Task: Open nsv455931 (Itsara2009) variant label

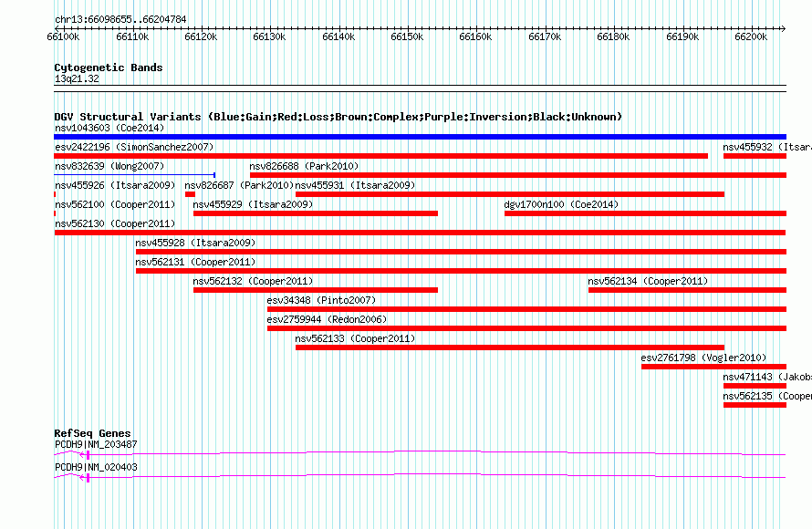Action: (x=355, y=185)
